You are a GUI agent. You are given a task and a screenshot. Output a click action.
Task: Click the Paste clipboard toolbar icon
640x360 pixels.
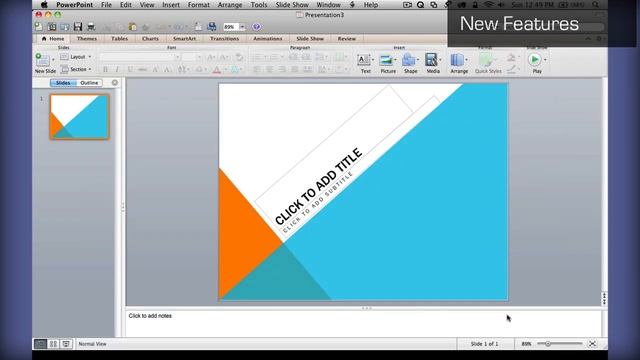point(133,27)
